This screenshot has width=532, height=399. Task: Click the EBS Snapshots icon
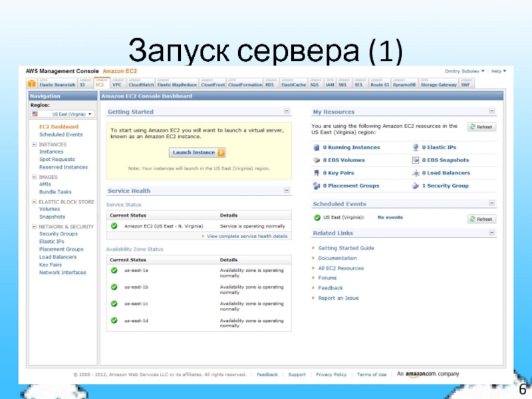(416, 160)
